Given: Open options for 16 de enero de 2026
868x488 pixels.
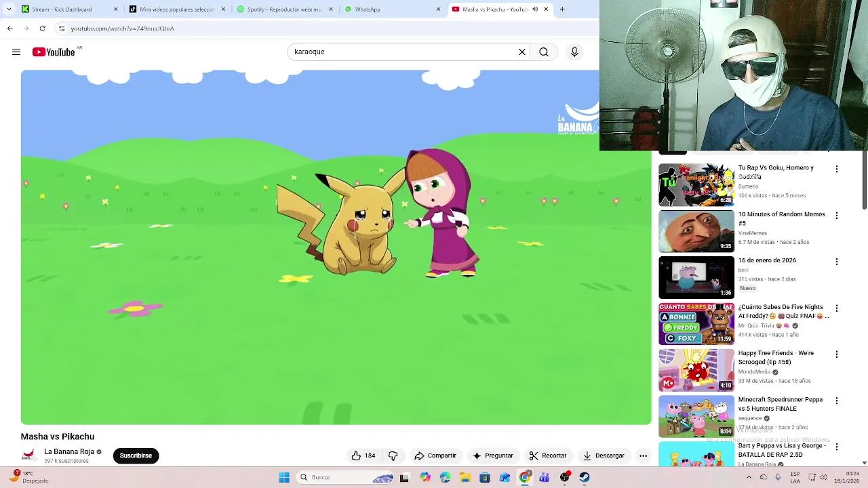Looking at the screenshot, I should tap(836, 262).
